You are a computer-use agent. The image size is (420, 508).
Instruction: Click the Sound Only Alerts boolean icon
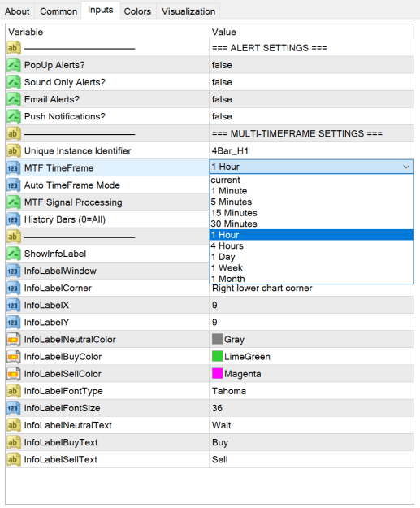coord(14,82)
